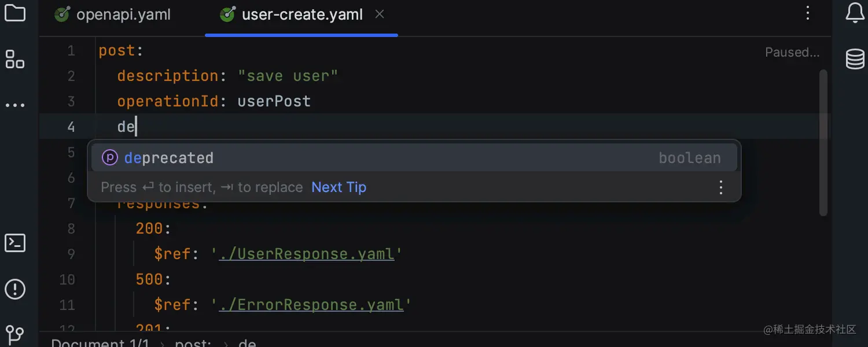Open the Notifications bell panel

pyautogui.click(x=855, y=14)
